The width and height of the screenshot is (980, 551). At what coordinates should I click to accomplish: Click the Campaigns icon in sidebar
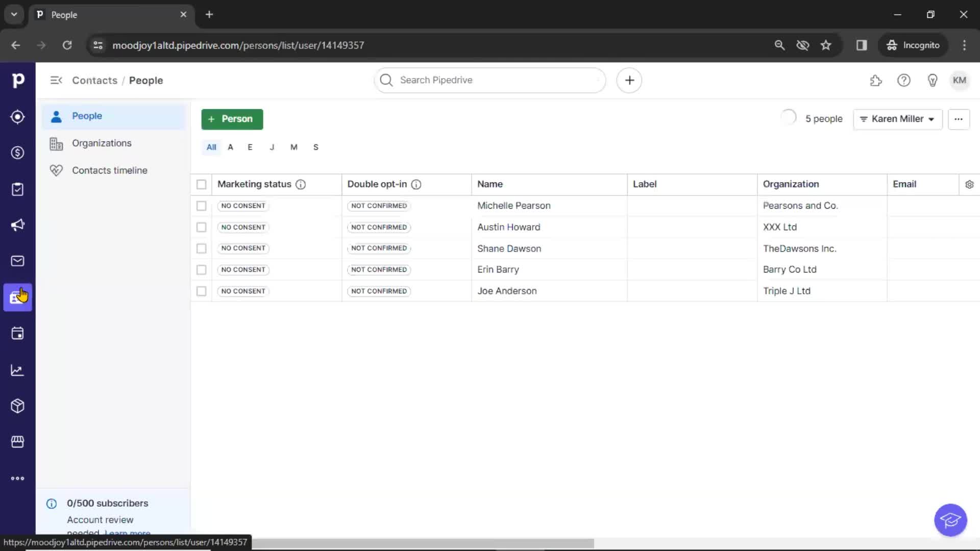pyautogui.click(x=18, y=224)
